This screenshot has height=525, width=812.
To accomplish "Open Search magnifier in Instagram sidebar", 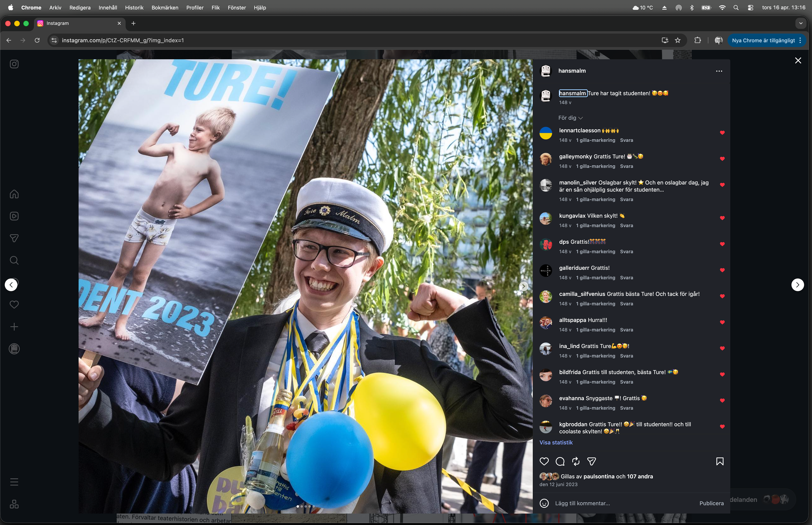I will (x=14, y=260).
